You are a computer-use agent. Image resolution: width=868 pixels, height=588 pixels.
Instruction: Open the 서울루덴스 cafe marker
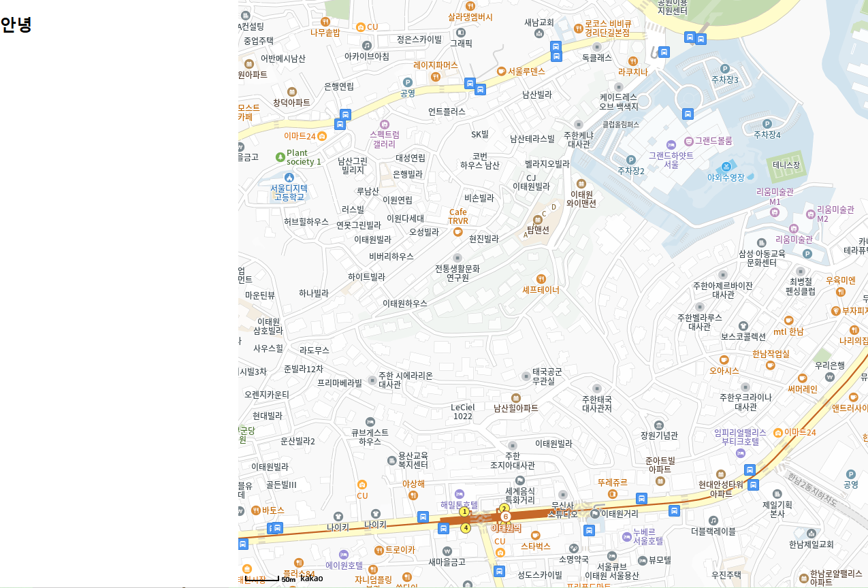[502, 71]
